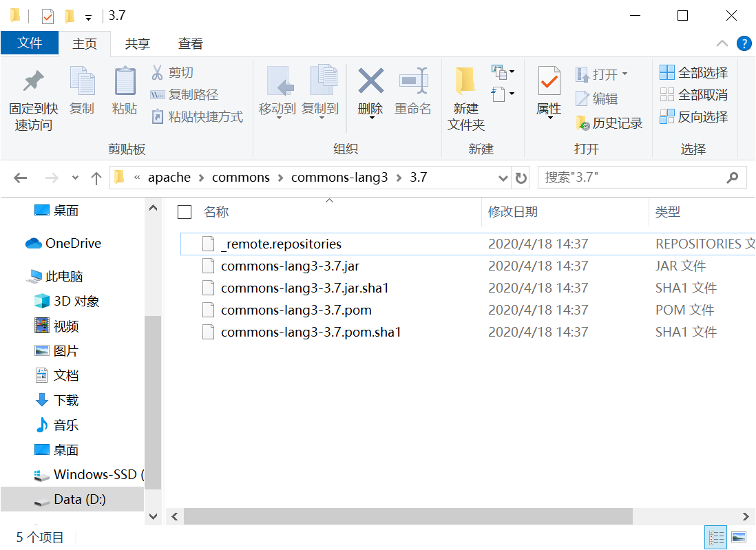This screenshot has height=550, width=756.
Task: Click the scroll right arrow of file list
Action: pyautogui.click(x=746, y=517)
